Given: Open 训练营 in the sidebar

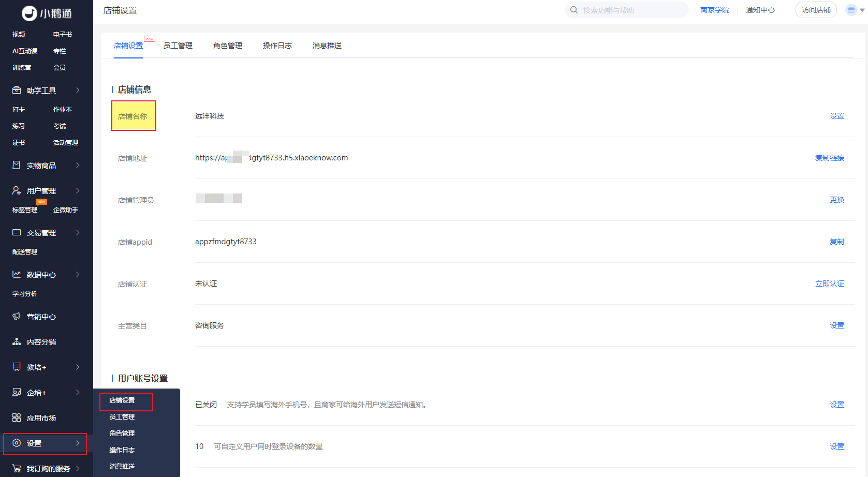Looking at the screenshot, I should coord(22,67).
